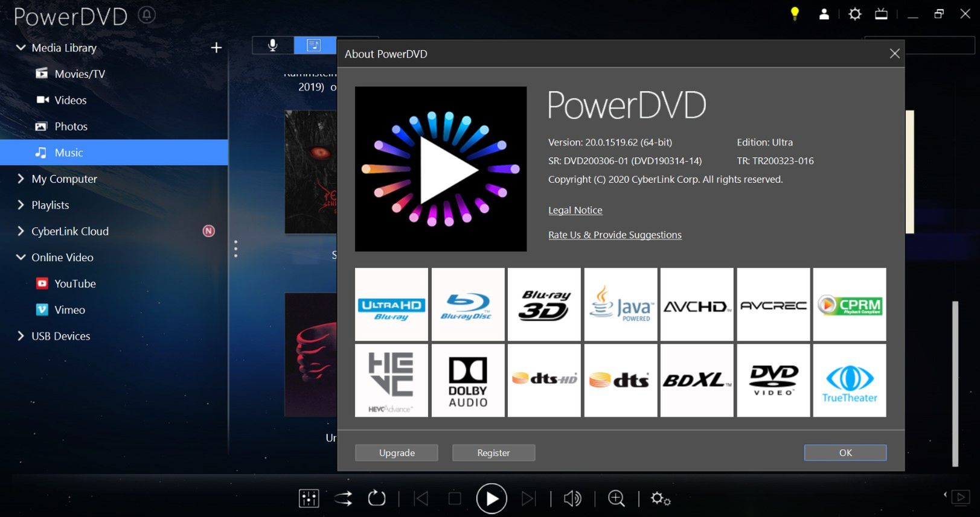
Task: Skip to the next track
Action: click(528, 498)
